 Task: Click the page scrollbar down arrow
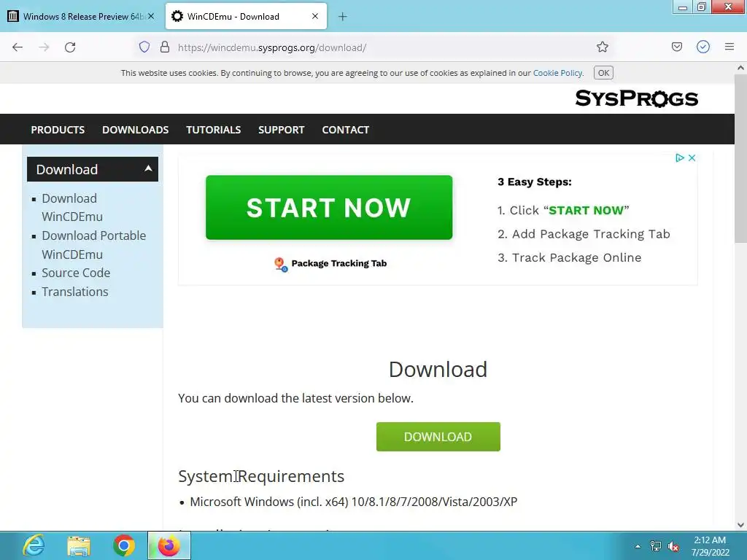[740, 525]
